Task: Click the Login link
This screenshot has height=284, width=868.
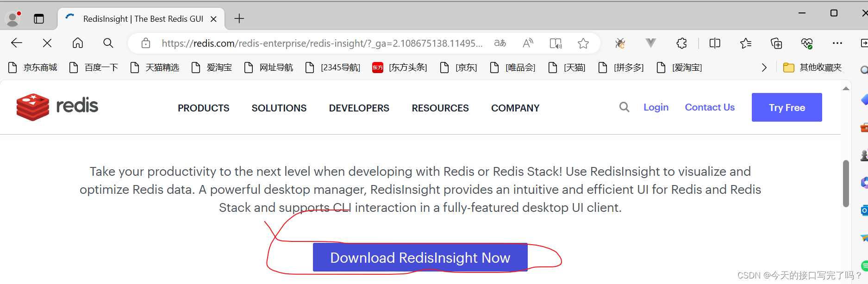Action: (x=656, y=107)
